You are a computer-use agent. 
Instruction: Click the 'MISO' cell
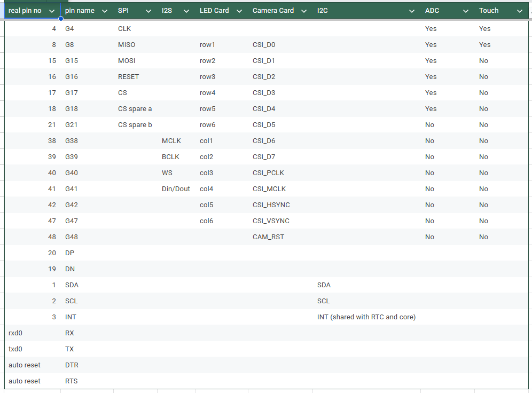click(136, 45)
